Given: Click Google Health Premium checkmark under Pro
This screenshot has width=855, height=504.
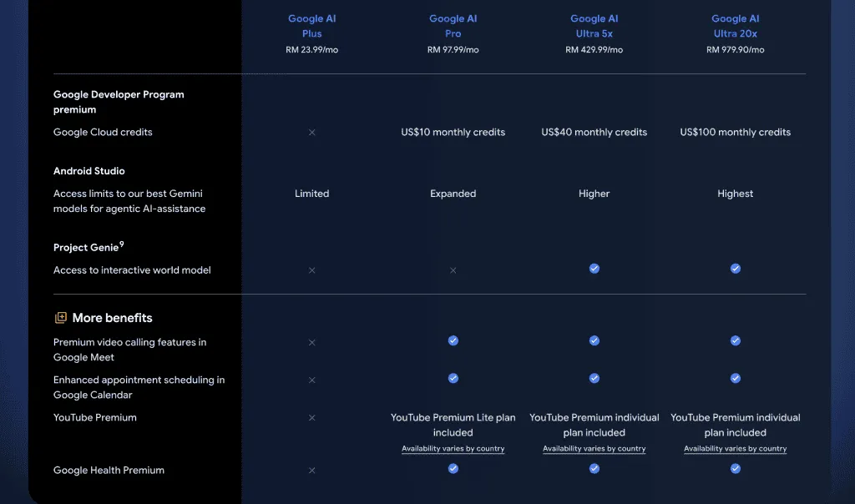Looking at the screenshot, I should coord(453,469).
